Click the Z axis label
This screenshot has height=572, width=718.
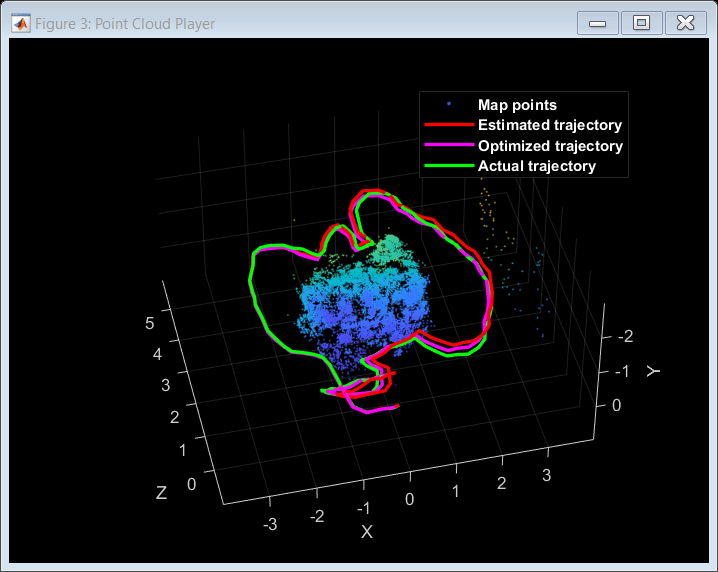coord(161,493)
